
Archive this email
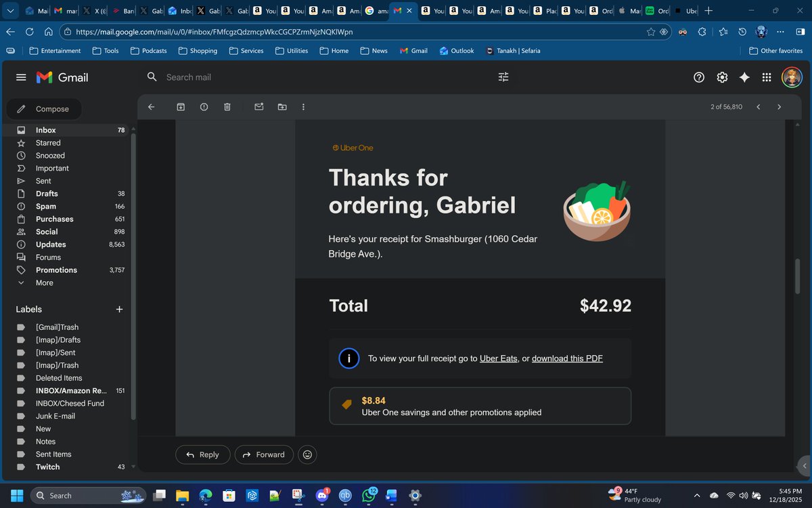click(x=181, y=107)
